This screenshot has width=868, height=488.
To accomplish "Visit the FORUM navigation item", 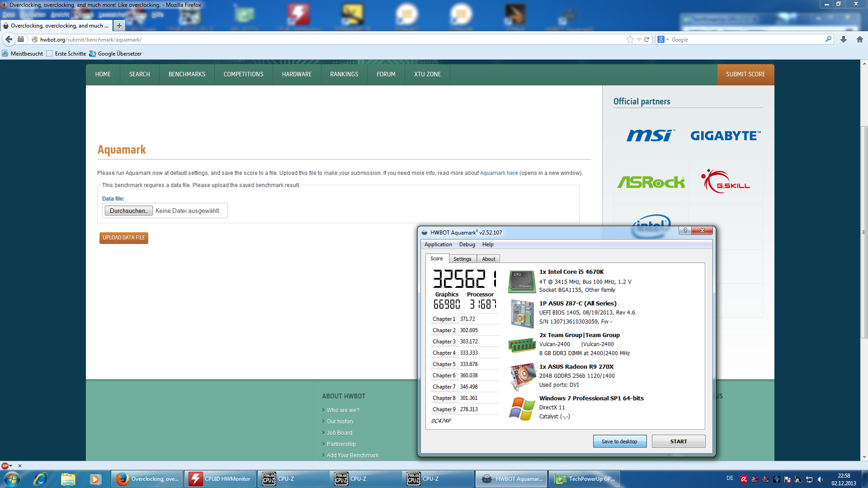I will pyautogui.click(x=386, y=75).
